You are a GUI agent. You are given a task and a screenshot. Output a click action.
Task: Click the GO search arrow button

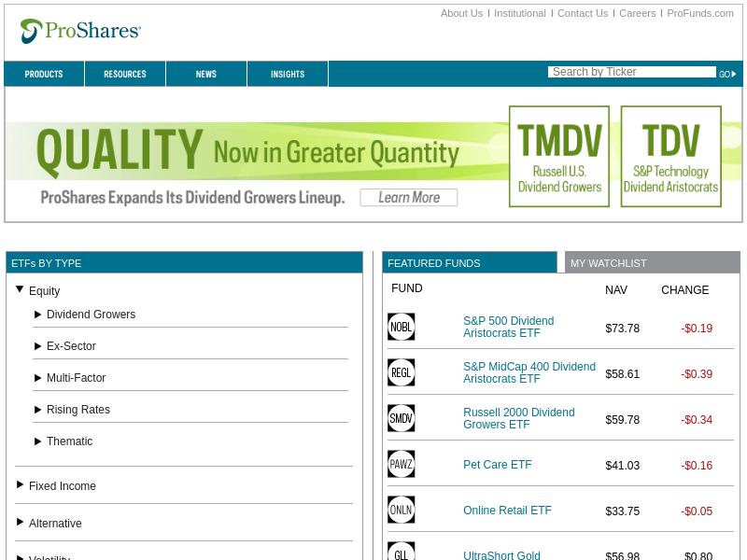tap(727, 74)
